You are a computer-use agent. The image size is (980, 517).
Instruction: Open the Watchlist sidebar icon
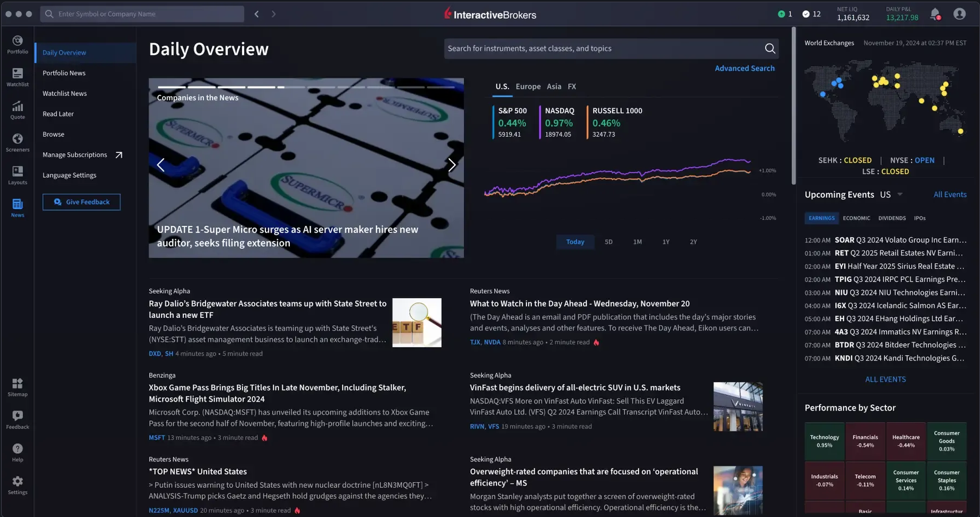(17, 77)
